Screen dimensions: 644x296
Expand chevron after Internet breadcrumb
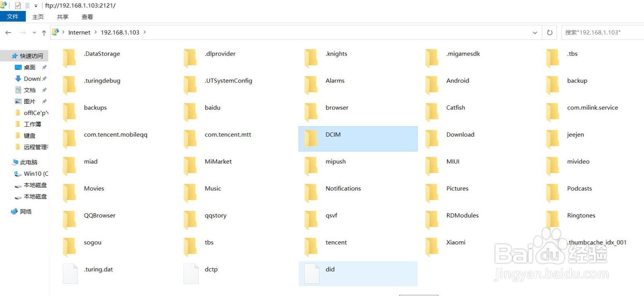click(96, 32)
